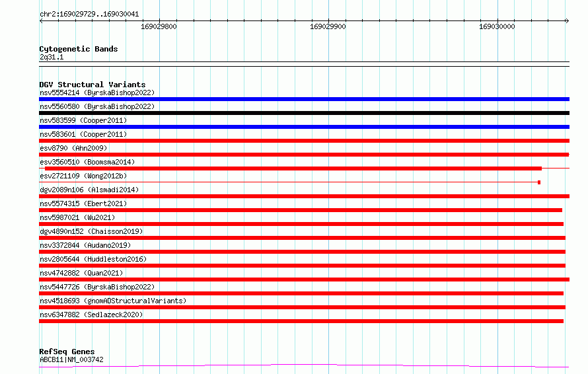Select the red bar under esv3560510
Screen dimensions: 588x374
click(293, 168)
